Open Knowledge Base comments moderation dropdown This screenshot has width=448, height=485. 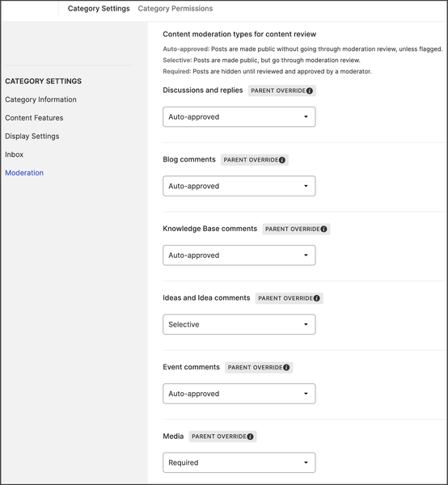click(x=239, y=255)
